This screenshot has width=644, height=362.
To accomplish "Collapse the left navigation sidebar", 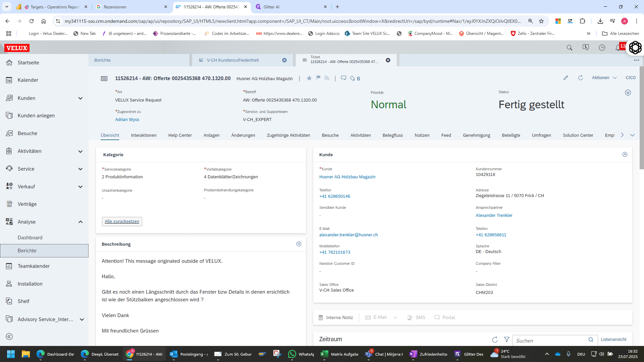I will click(x=9, y=337).
